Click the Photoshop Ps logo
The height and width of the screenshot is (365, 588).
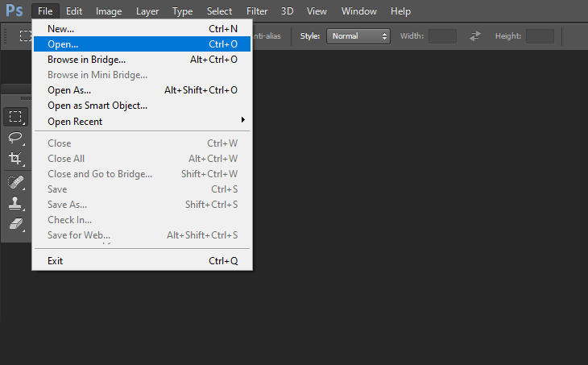click(x=14, y=10)
